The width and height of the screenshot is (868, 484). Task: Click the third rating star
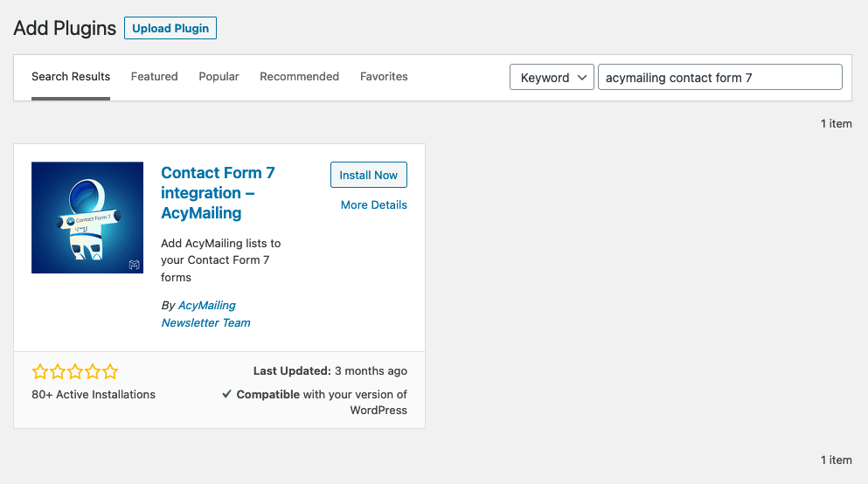click(x=75, y=371)
